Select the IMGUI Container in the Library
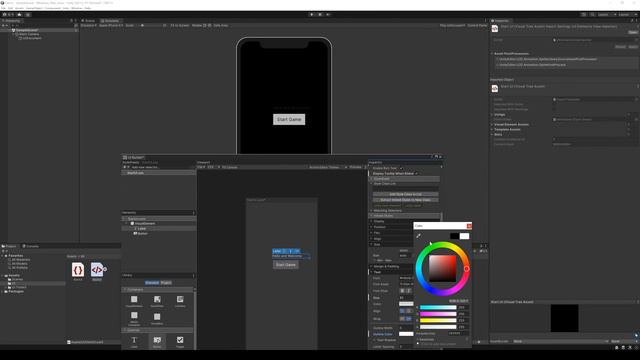This screenshot has width=640, height=360. [134, 318]
